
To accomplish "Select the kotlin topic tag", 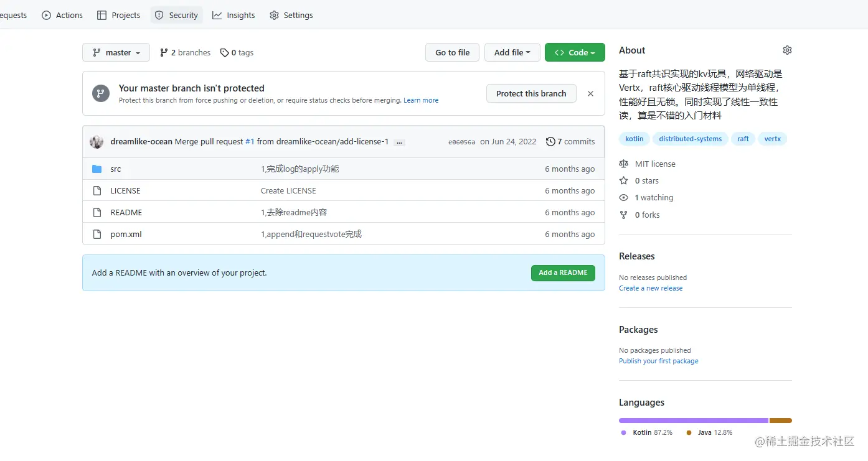I will click(x=634, y=139).
